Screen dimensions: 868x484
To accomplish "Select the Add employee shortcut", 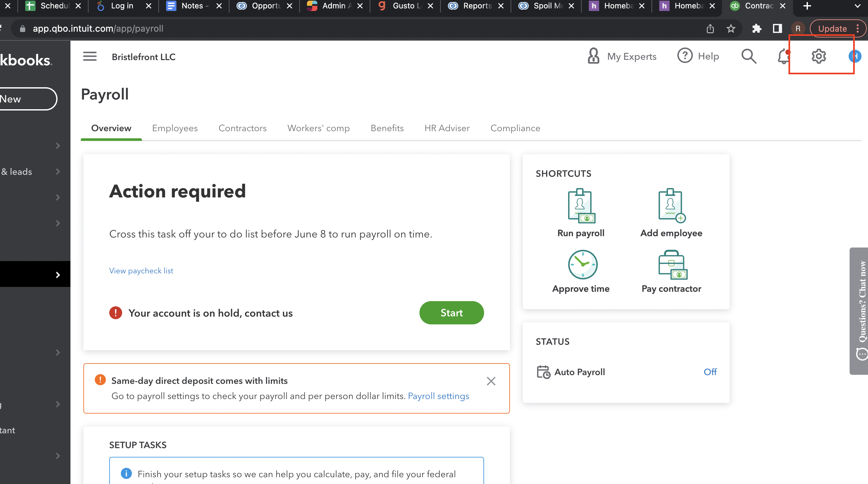I will tap(671, 212).
